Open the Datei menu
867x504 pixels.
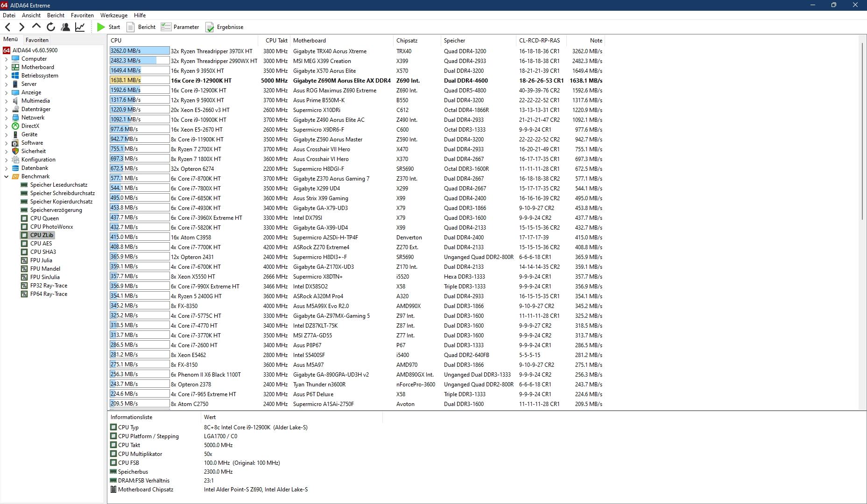pos(9,15)
